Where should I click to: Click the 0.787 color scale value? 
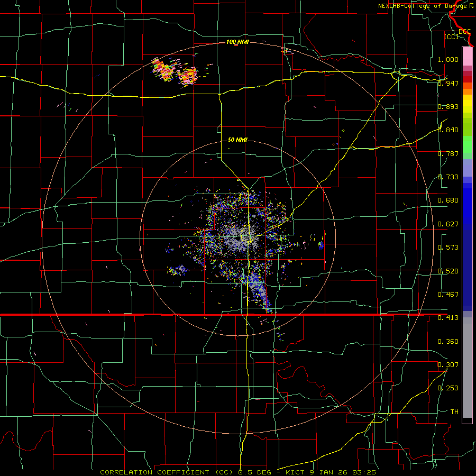[x=448, y=153]
